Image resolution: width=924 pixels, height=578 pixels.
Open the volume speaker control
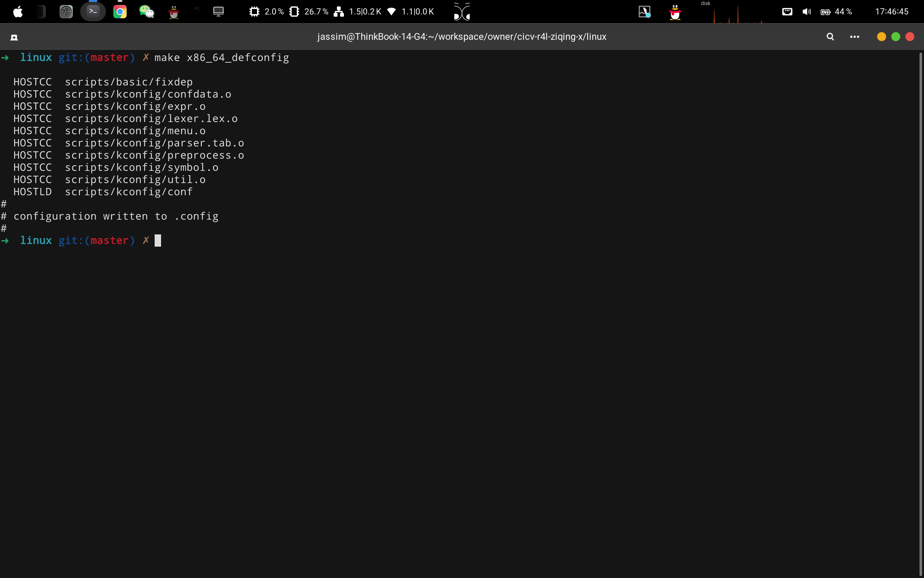coord(806,12)
